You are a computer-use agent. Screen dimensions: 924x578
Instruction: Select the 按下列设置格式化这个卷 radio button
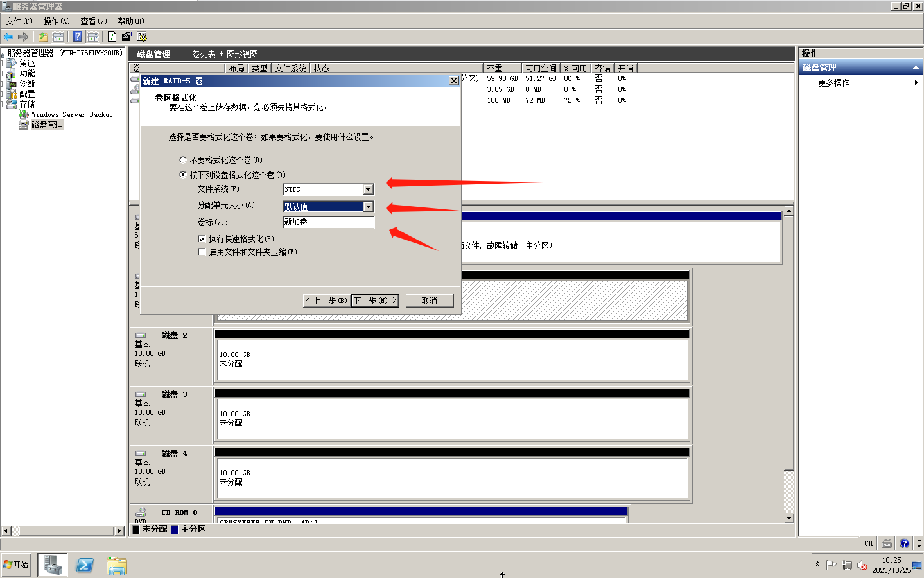(183, 175)
